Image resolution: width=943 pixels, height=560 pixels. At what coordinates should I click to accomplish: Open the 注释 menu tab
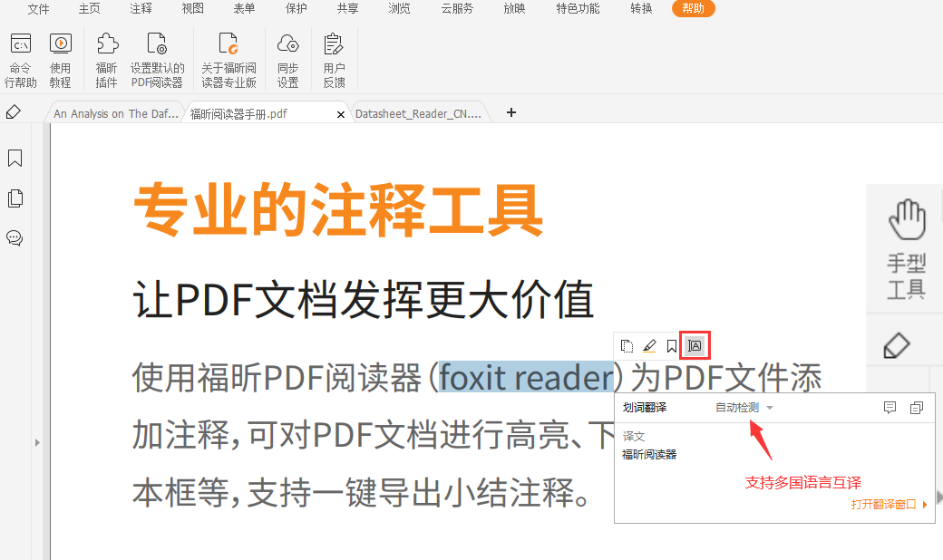141,9
